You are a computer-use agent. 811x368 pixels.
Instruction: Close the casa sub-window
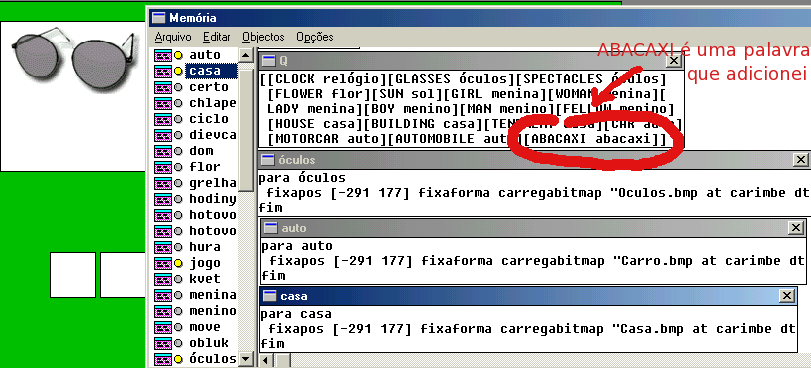tap(787, 296)
